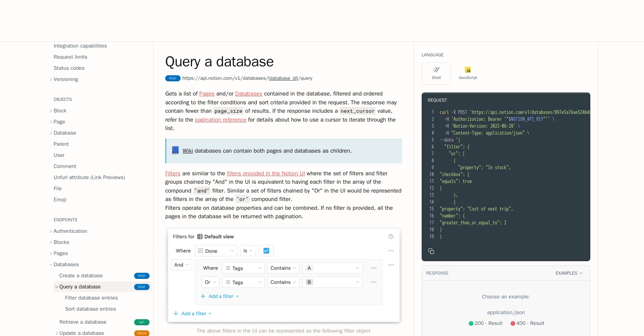The height and width of the screenshot is (336, 644).
Task: Click the blue book icon in callout
Action: (x=176, y=150)
